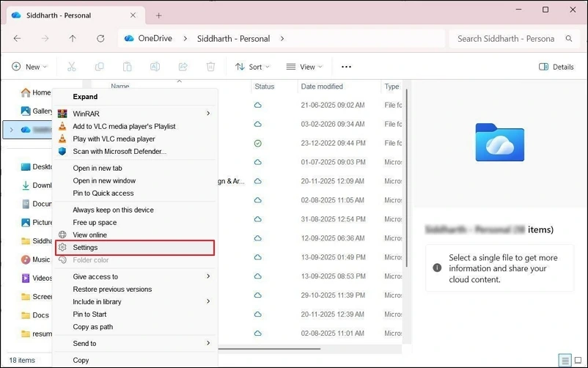
Task: Switch to large thumbnails view icon
Action: point(579,360)
